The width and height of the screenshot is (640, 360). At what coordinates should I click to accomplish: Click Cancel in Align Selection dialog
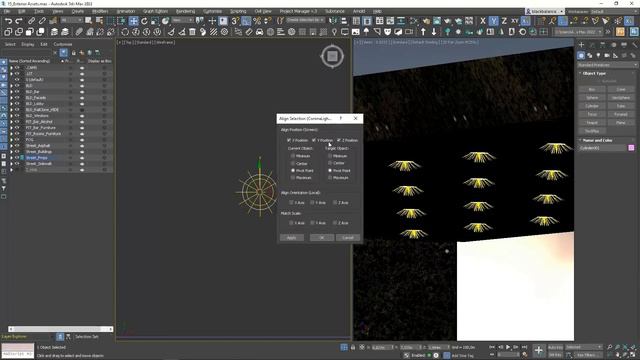pos(348,238)
